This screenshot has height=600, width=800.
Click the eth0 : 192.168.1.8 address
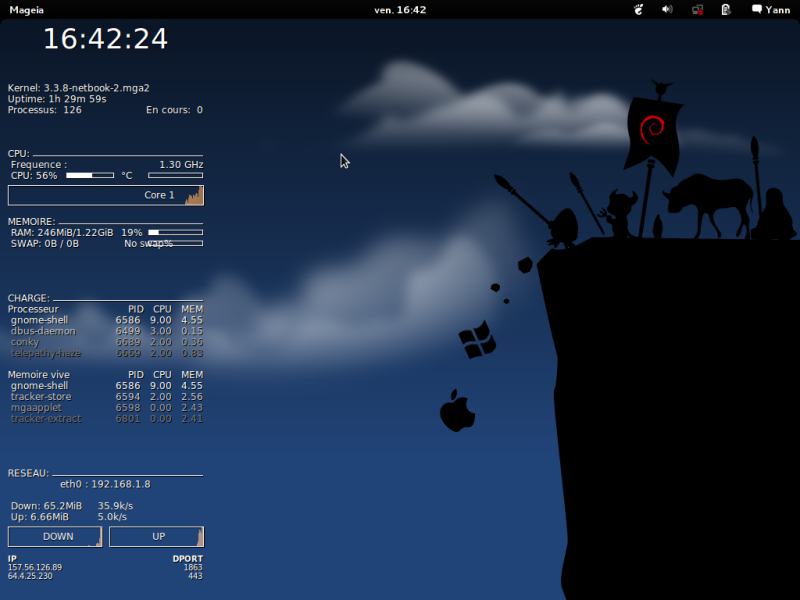point(106,484)
